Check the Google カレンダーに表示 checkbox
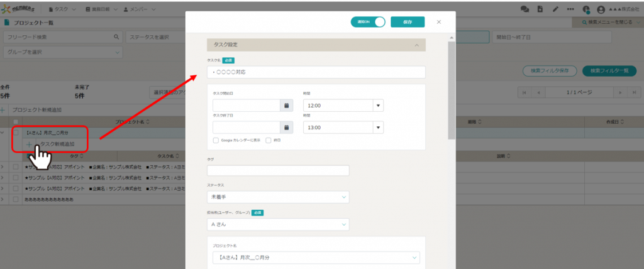 216,140
